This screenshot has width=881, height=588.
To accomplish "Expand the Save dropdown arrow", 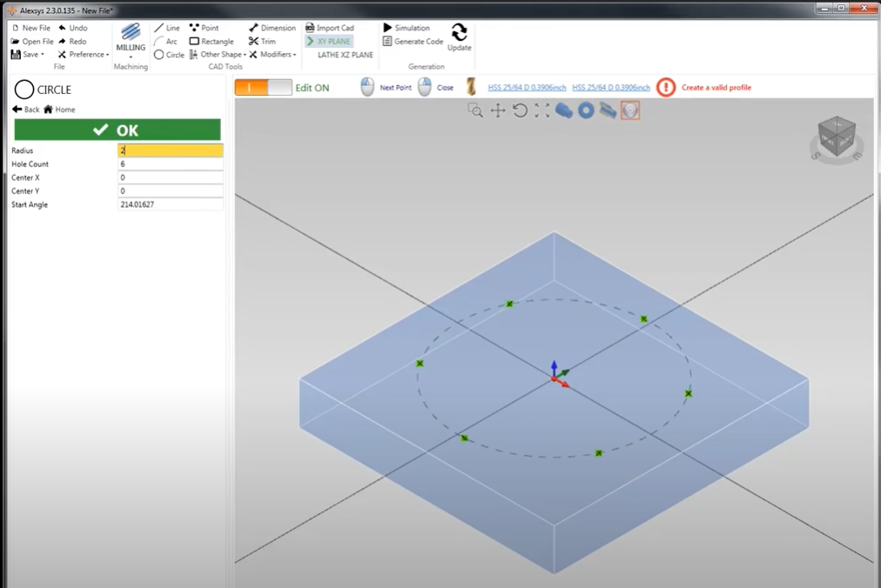I will pos(43,55).
